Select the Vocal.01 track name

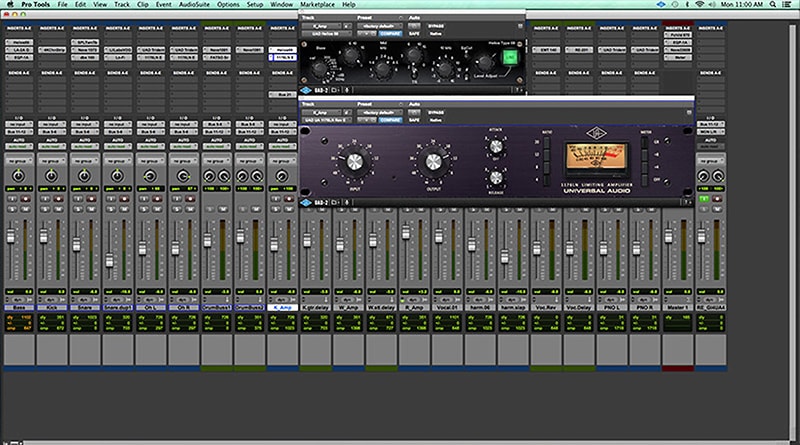click(446, 307)
